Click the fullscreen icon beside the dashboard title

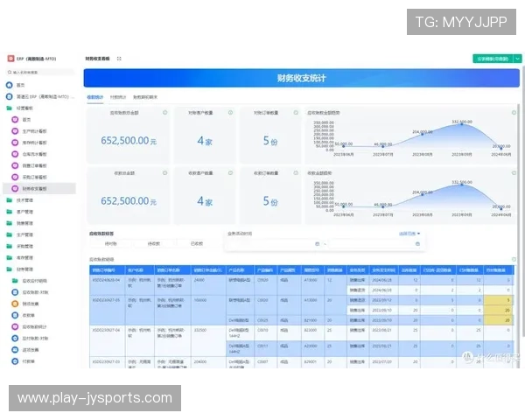[x=119, y=59]
